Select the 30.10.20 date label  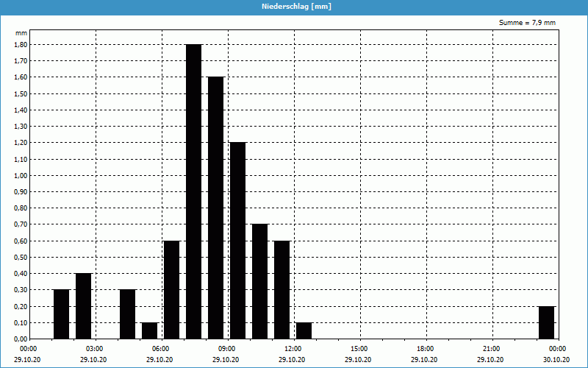click(556, 359)
